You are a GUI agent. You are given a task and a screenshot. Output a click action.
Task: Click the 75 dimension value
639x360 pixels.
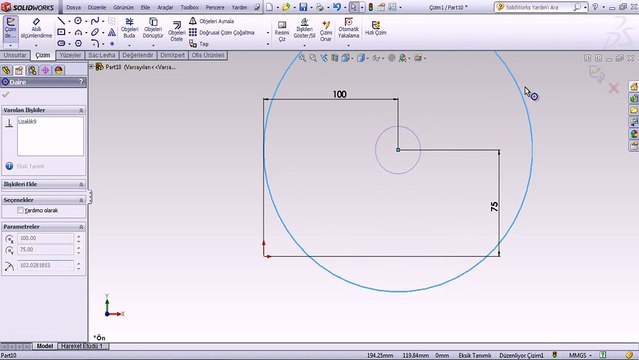(494, 207)
